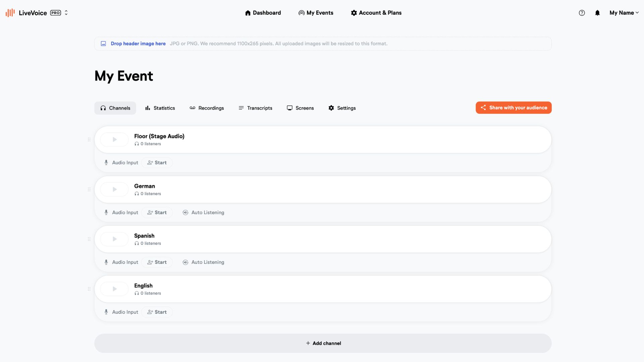Click Share with your audience button
This screenshot has width=644, height=362.
(x=514, y=108)
